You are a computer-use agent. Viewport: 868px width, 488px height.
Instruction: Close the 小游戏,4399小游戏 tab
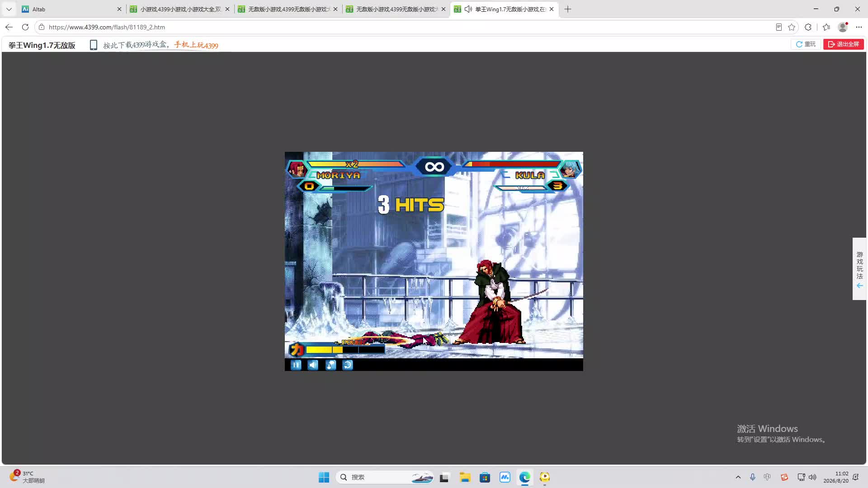227,9
